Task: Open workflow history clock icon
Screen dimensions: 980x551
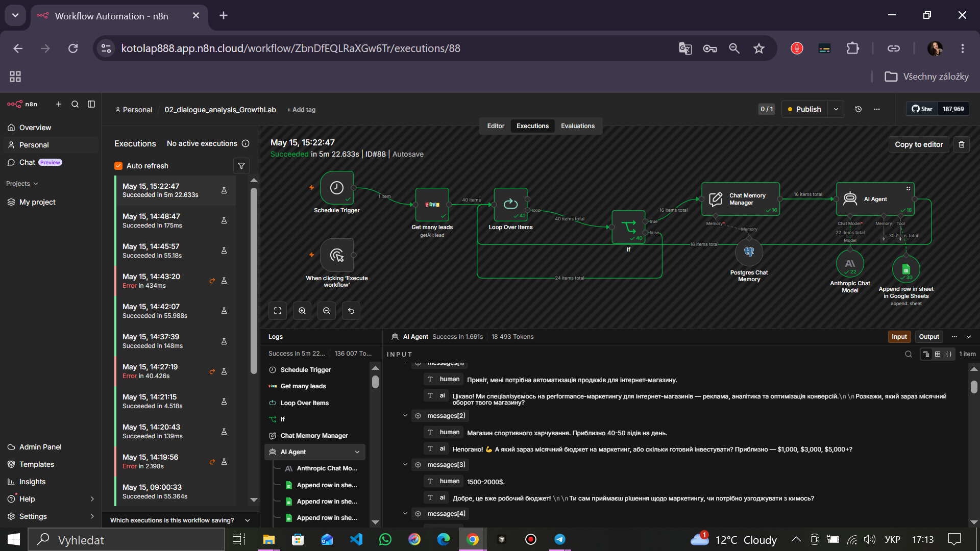Action: coord(859,109)
